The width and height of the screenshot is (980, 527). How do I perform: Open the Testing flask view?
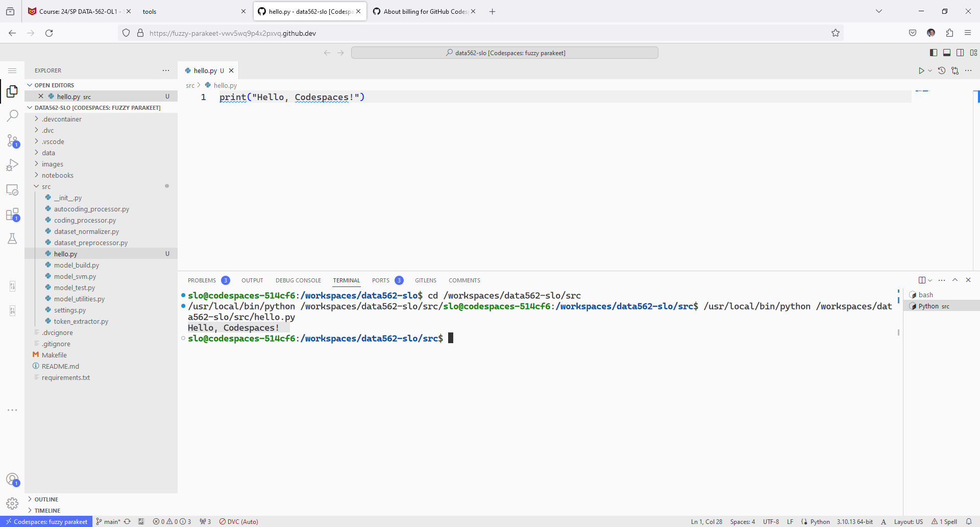pyautogui.click(x=12, y=238)
